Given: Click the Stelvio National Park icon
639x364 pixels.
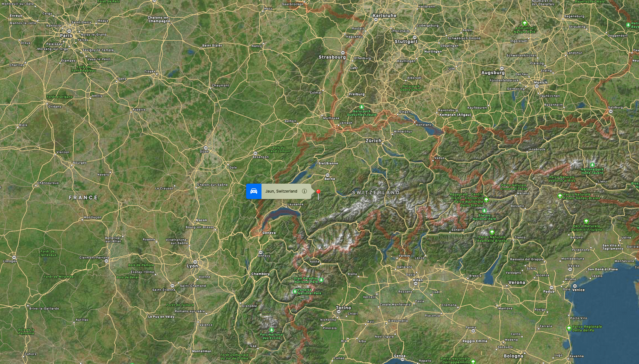Looking at the screenshot, I should (484, 211).
